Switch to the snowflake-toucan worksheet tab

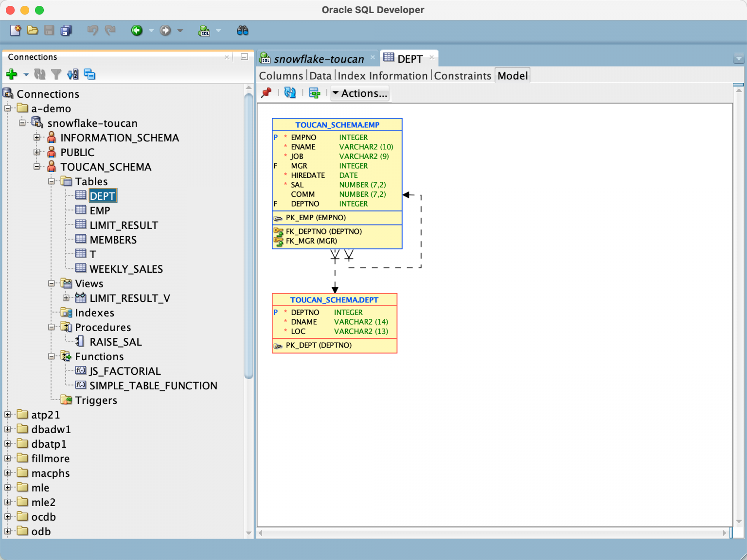[x=319, y=58]
